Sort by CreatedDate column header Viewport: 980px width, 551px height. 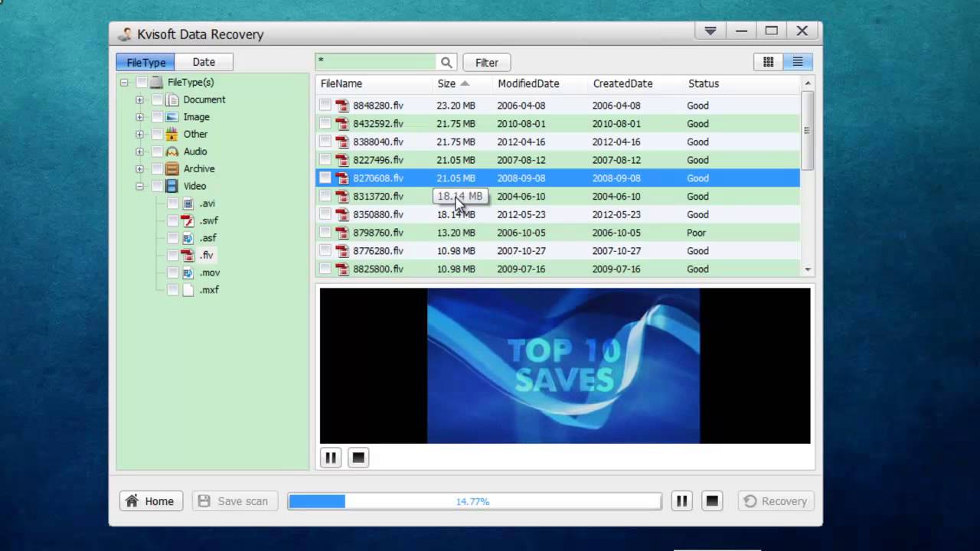pos(635,83)
